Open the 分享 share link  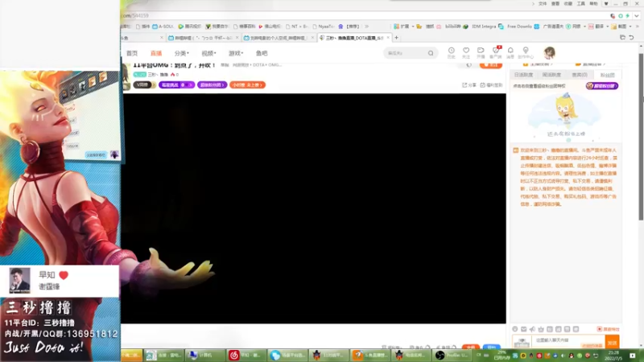click(469, 85)
